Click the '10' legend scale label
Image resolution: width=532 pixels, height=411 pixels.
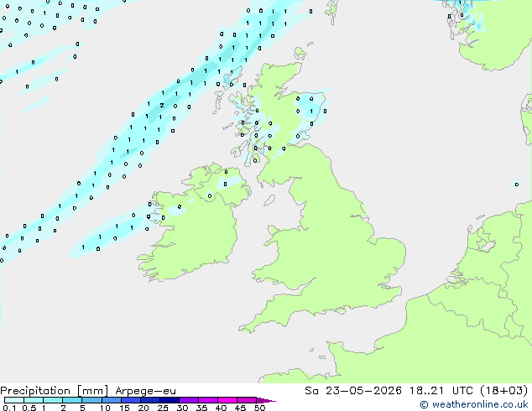[x=105, y=408]
